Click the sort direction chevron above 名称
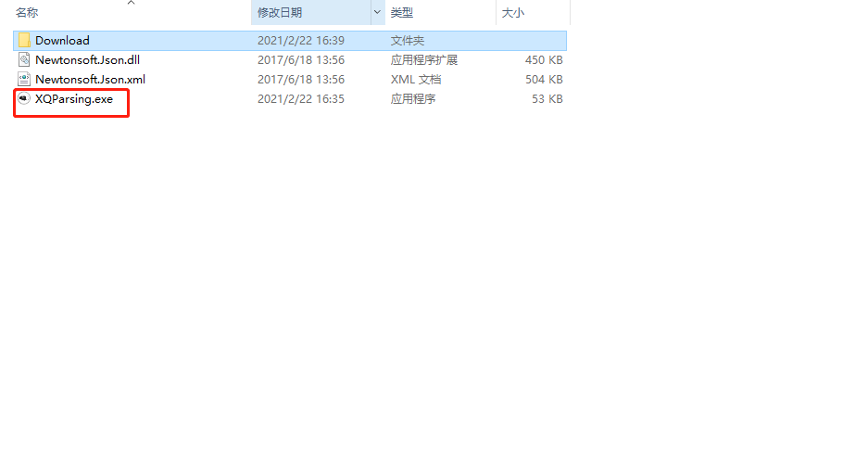 [x=132, y=3]
